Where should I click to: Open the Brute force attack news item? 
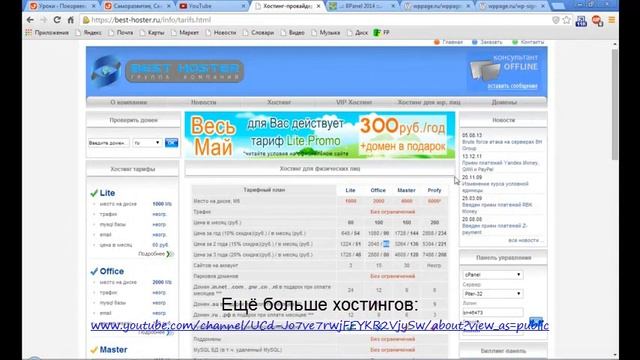[x=502, y=145]
